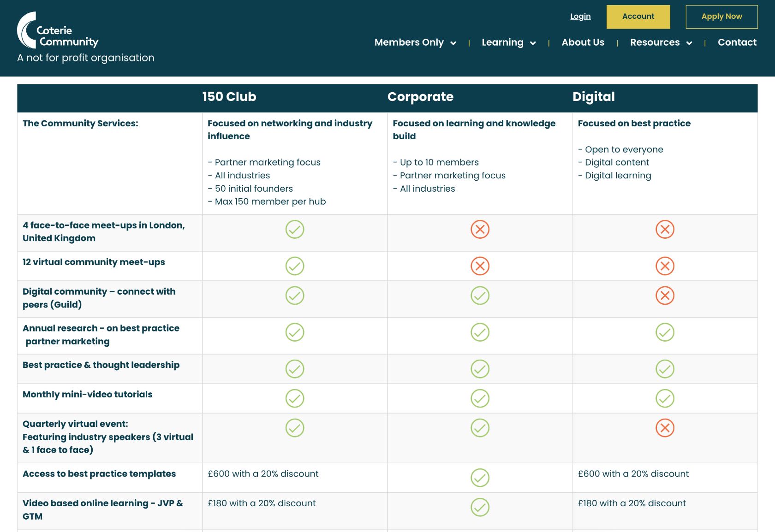Click '12 virtual community meet-ups' label

click(94, 262)
